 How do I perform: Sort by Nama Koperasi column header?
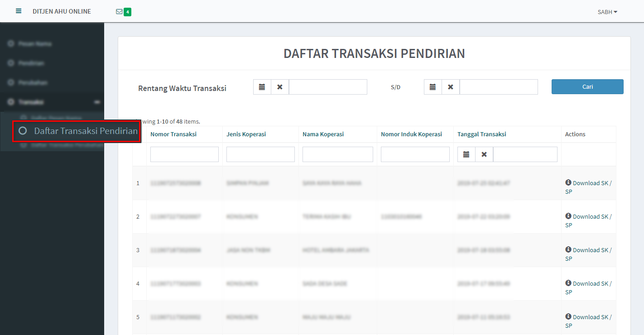[x=323, y=134]
